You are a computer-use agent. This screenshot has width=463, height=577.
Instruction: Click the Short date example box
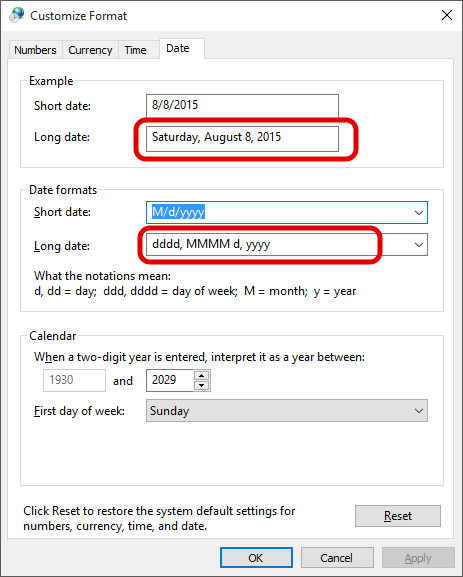tap(242, 106)
